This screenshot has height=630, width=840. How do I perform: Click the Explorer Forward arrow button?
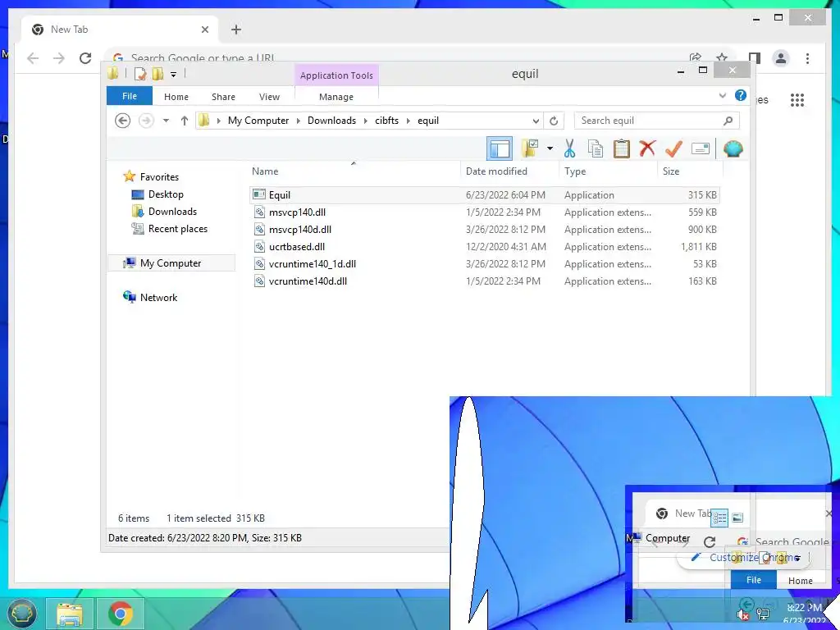146,121
